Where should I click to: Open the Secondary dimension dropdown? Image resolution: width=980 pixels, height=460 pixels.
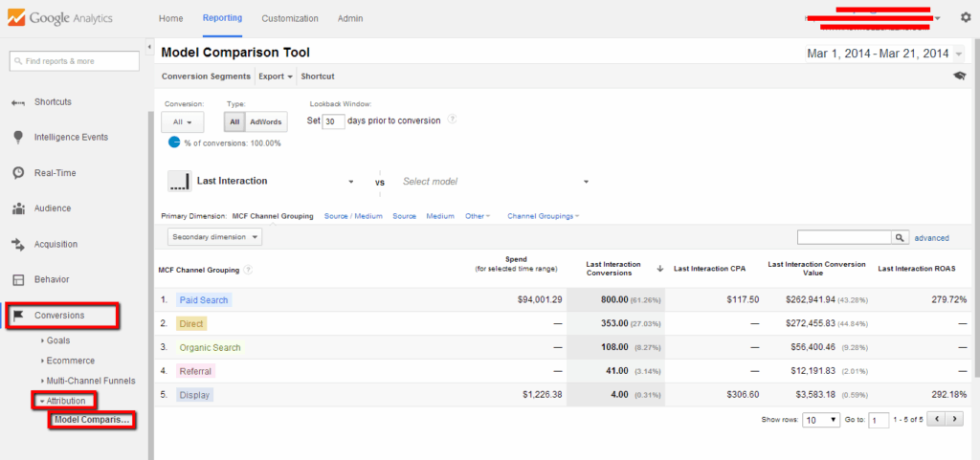coord(215,237)
